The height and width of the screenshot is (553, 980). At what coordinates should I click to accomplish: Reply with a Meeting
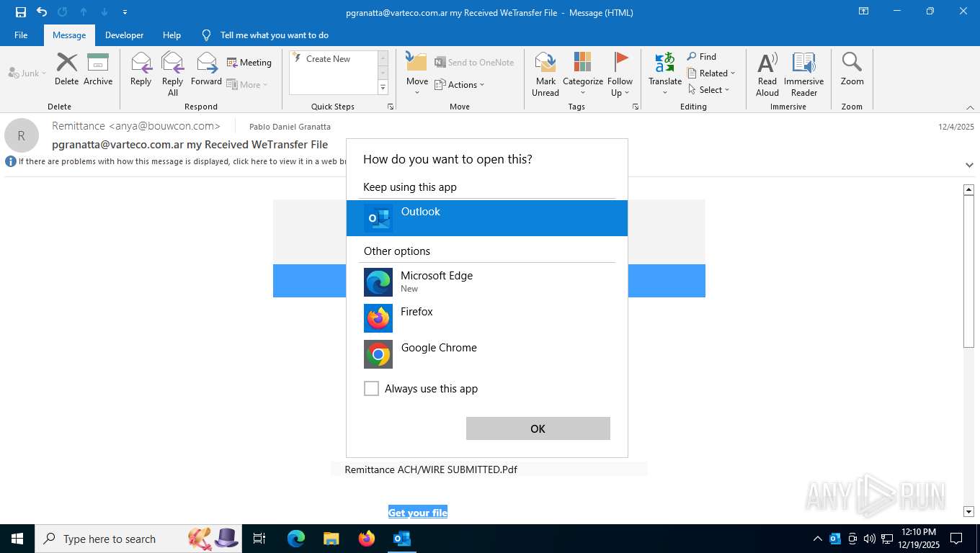(249, 63)
